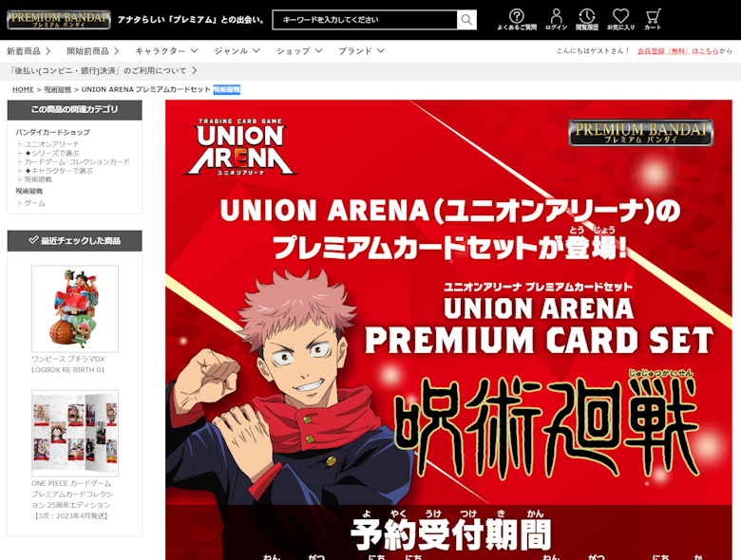The image size is (741, 560).
Task: Expand the キャラクター dropdown menu
Action: pos(166,51)
